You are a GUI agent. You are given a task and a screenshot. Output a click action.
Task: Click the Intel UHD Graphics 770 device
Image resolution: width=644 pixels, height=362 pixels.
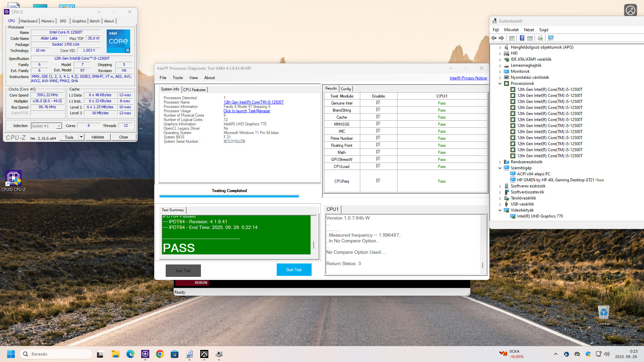(540, 216)
